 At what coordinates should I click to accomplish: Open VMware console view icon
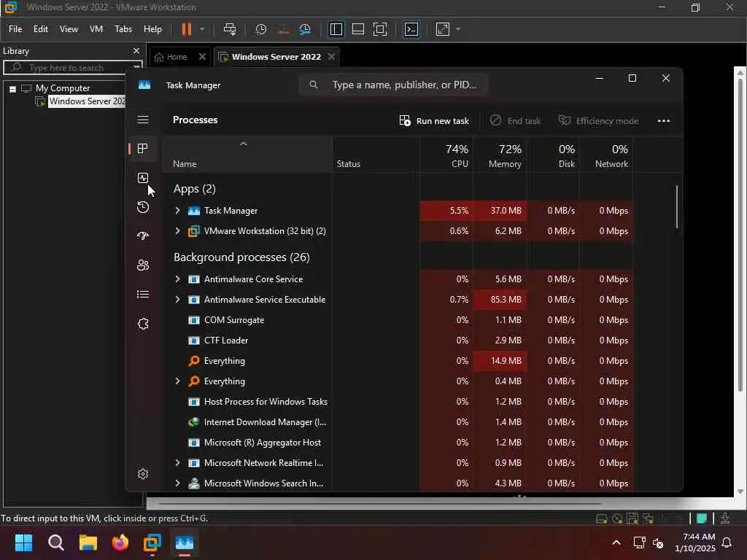point(411,29)
